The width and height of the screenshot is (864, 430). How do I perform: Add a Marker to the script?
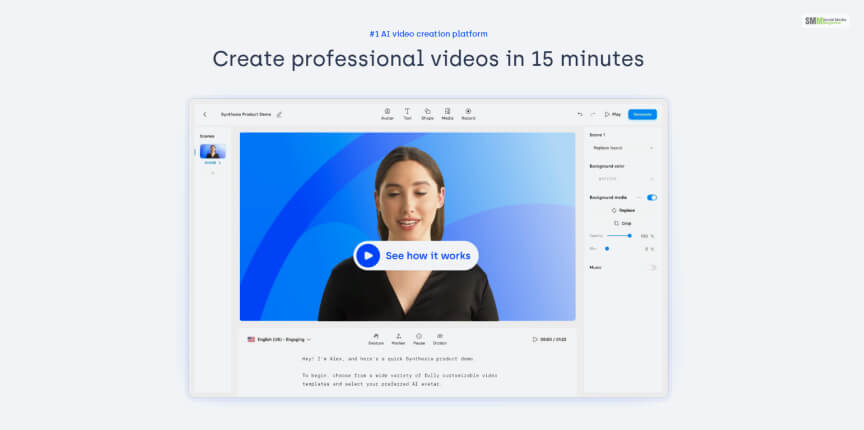[x=398, y=338]
